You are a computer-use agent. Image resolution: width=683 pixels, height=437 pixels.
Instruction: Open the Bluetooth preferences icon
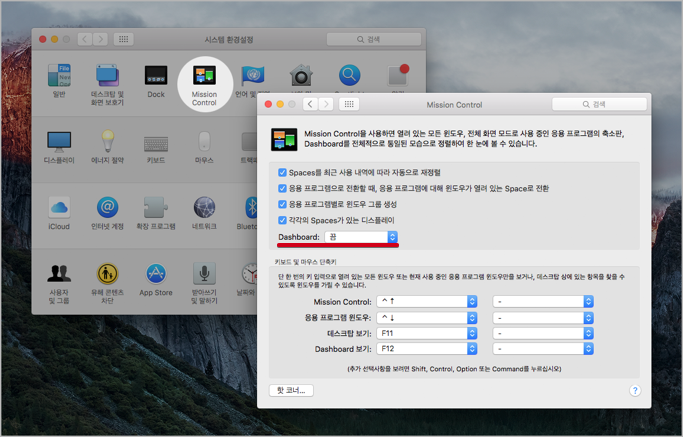[251, 207]
